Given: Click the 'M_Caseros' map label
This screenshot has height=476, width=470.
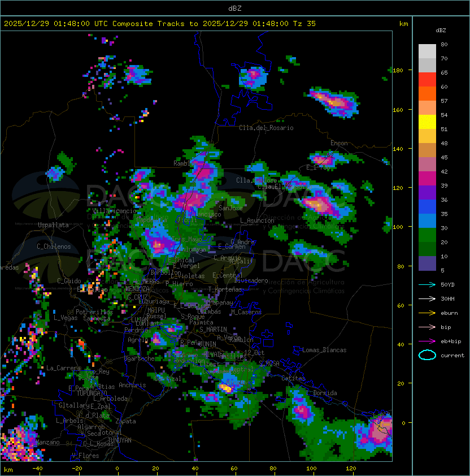Looking at the screenshot, I should (x=246, y=312).
